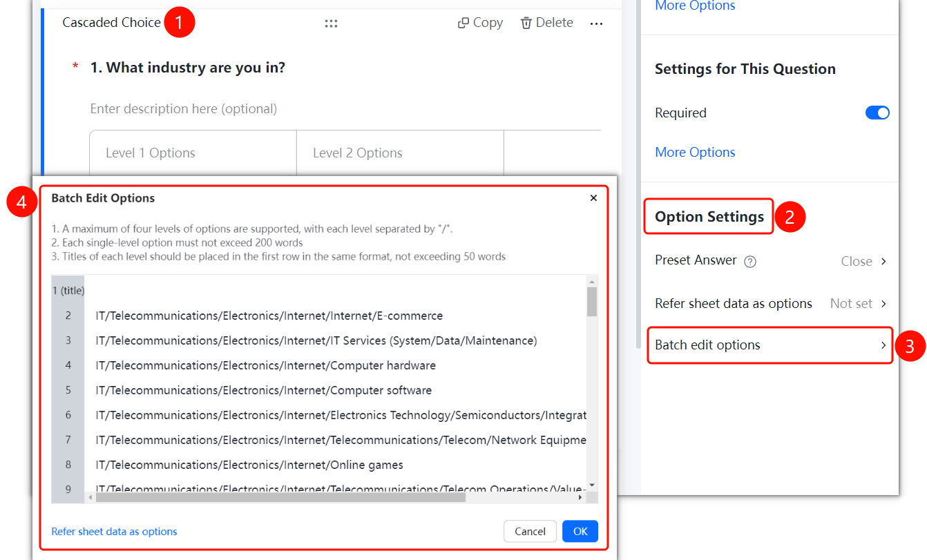Open Batch edit options
Screen dimensions: 927x560
pos(770,345)
